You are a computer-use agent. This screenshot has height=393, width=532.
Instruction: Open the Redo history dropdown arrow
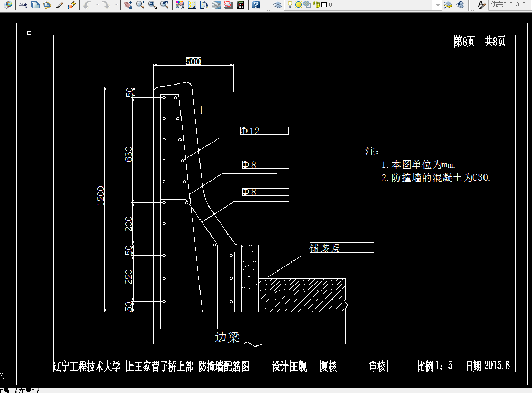click(115, 5)
